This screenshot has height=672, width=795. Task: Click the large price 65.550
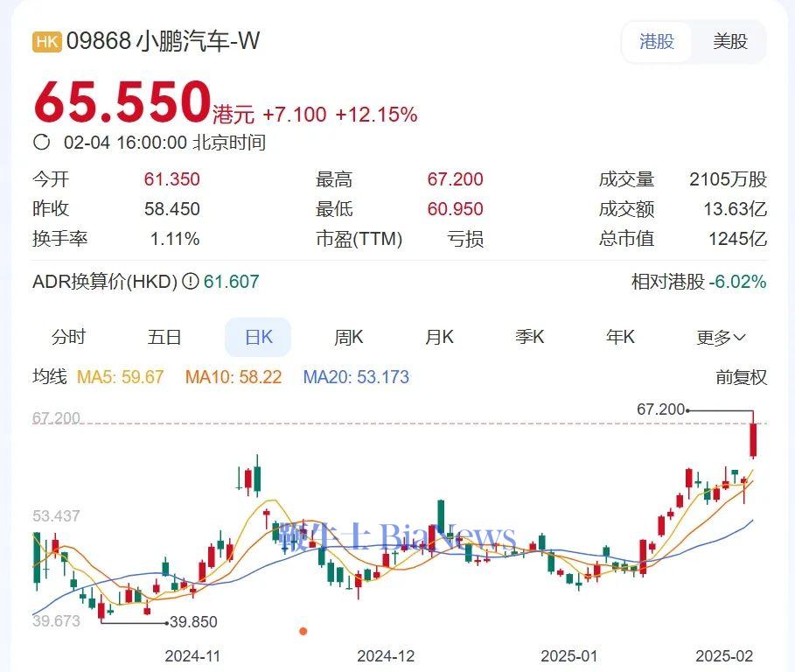122,101
